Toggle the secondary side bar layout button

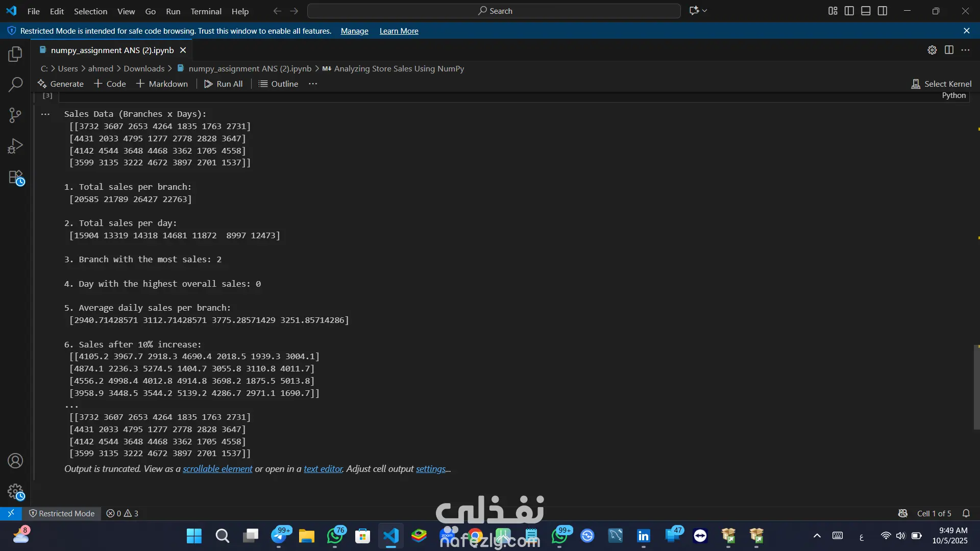883,11
